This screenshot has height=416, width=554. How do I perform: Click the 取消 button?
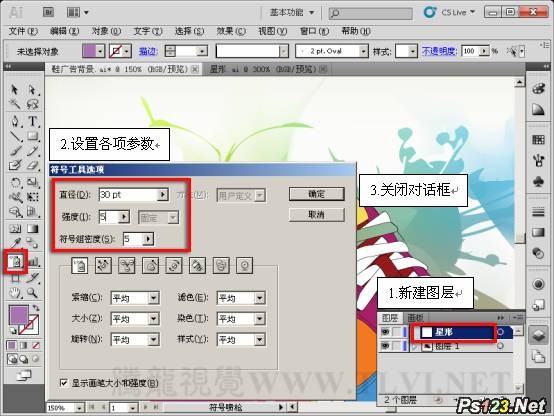317,215
